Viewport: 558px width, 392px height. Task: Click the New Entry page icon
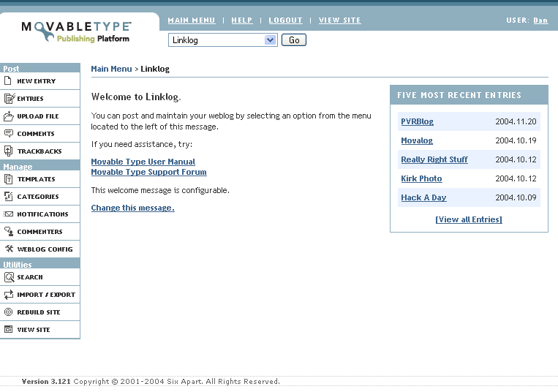9,81
